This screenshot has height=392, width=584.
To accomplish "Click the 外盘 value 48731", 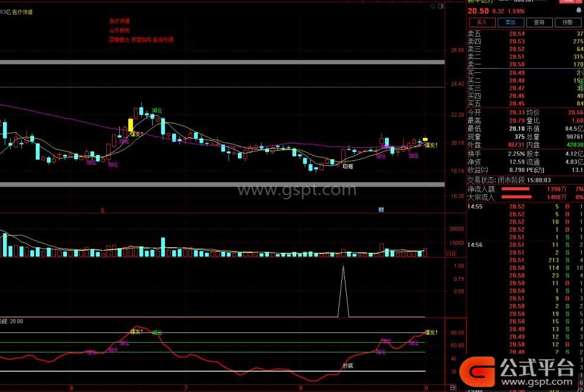I will [x=516, y=145].
